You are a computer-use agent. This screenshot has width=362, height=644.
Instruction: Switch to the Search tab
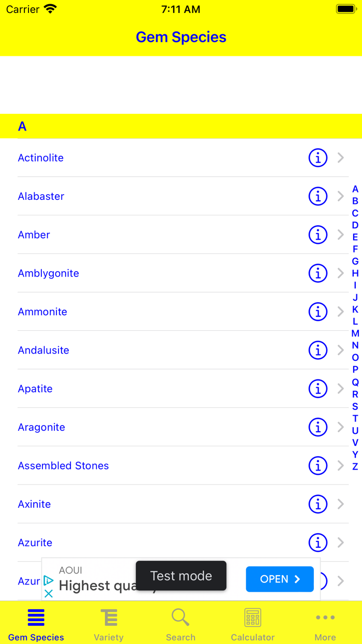point(180,617)
